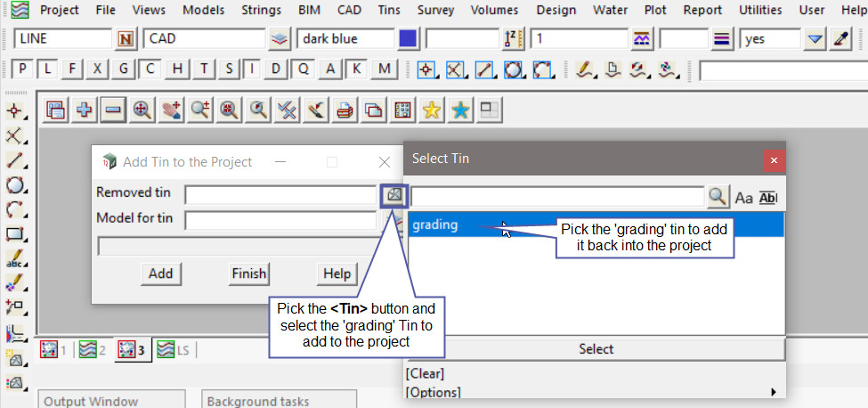The image size is (868, 408).
Task: Toggle the 'C' cursor snap
Action: [150, 69]
